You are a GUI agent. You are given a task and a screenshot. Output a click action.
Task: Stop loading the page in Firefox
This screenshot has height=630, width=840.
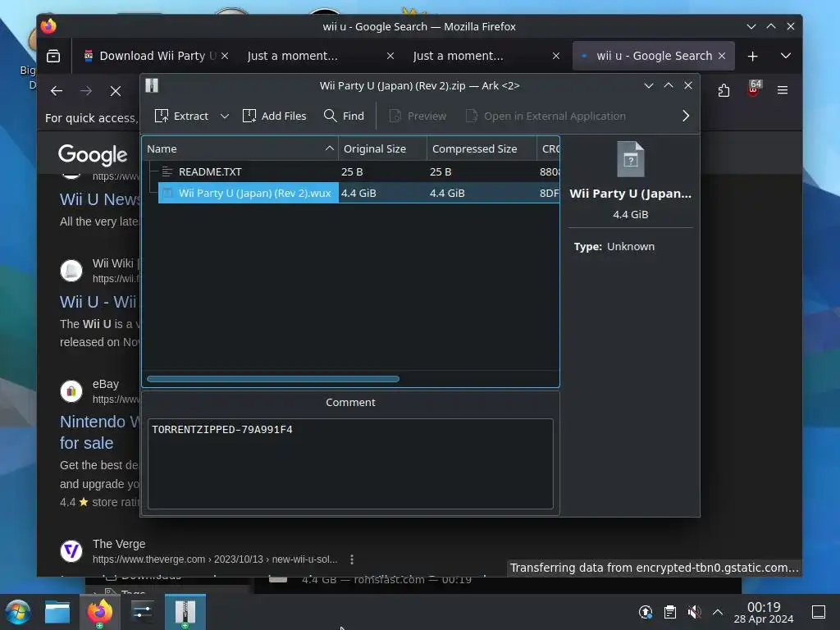tap(116, 91)
